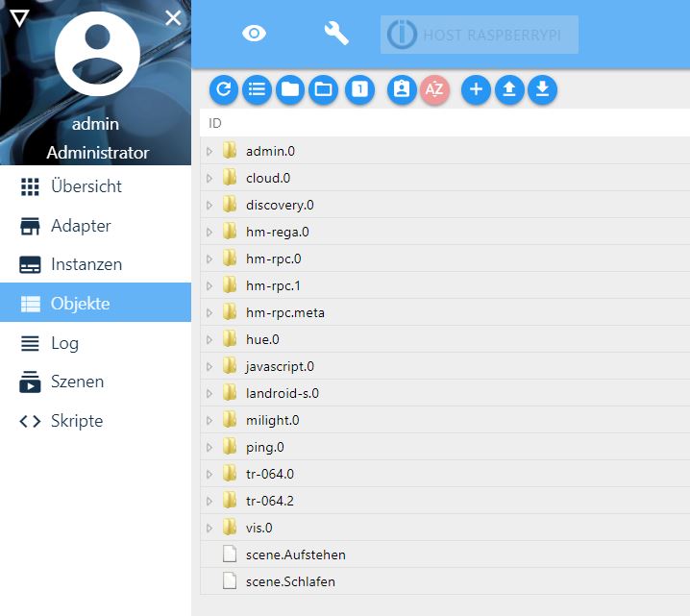Add a new object with plus button
The image size is (690, 616).
point(476,89)
